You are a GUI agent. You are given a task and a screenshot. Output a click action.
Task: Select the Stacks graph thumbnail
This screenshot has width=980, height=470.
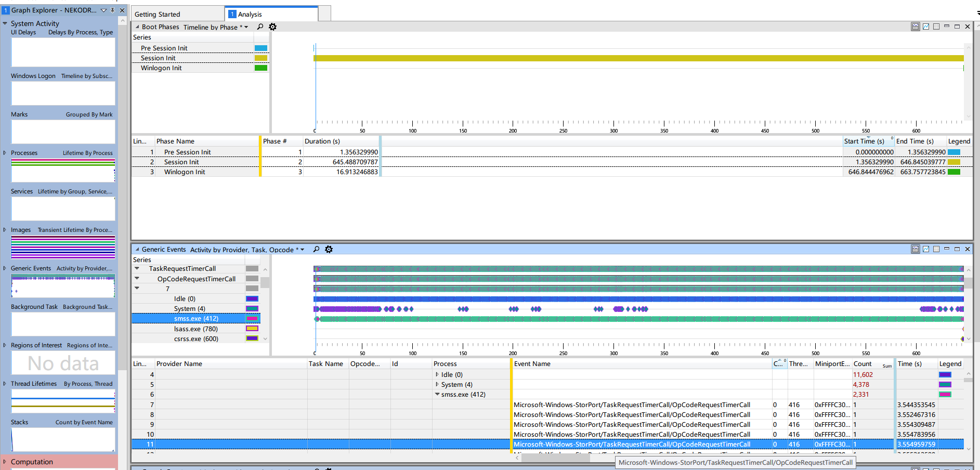[x=63, y=439]
